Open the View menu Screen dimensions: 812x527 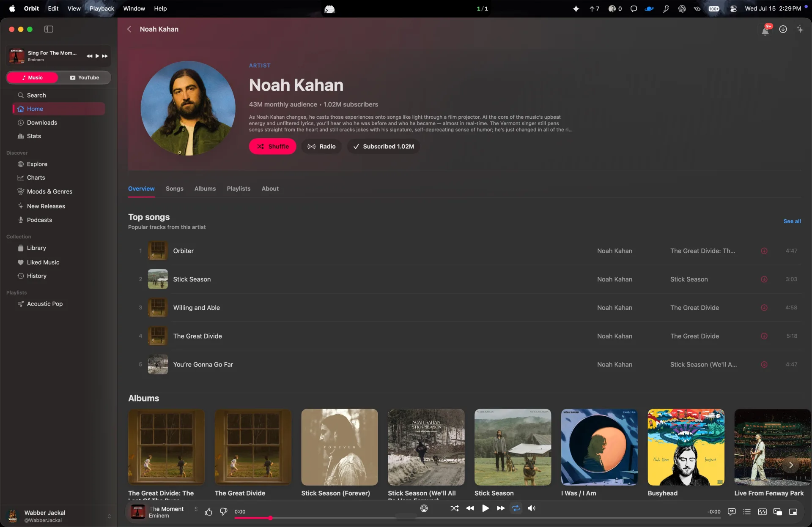(74, 8)
